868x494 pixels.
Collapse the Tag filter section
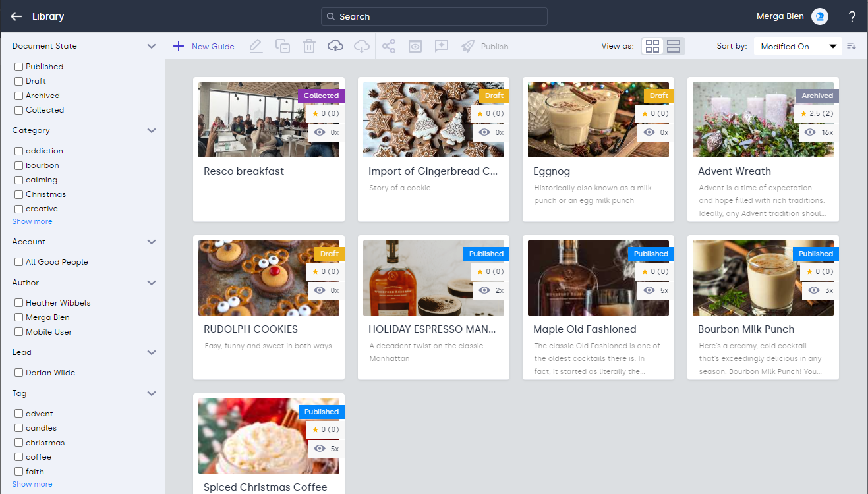pyautogui.click(x=152, y=393)
